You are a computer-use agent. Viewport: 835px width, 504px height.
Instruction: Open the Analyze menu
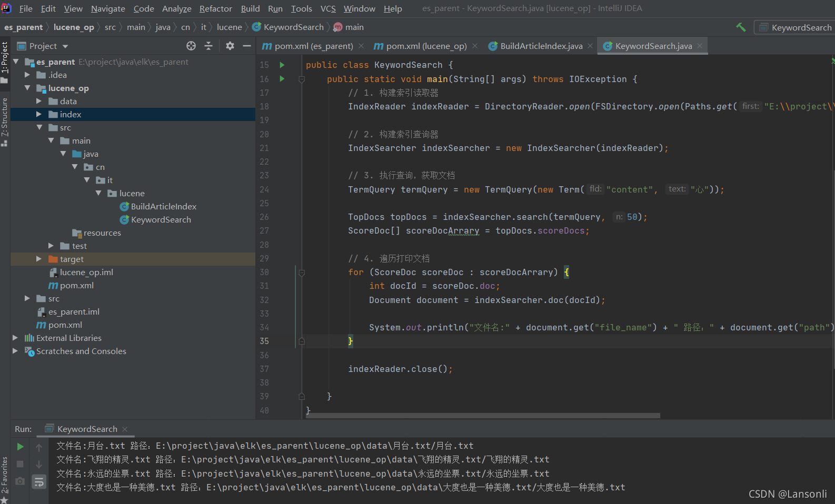(x=177, y=8)
